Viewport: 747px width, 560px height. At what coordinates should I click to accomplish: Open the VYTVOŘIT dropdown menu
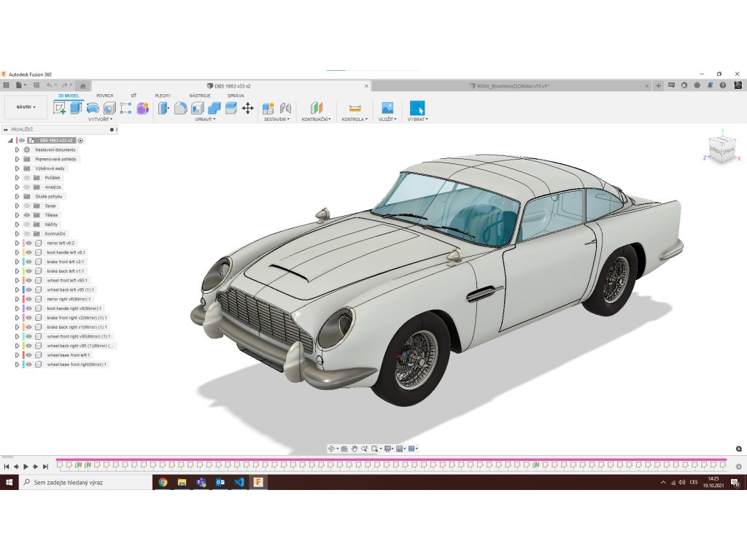pos(101,120)
